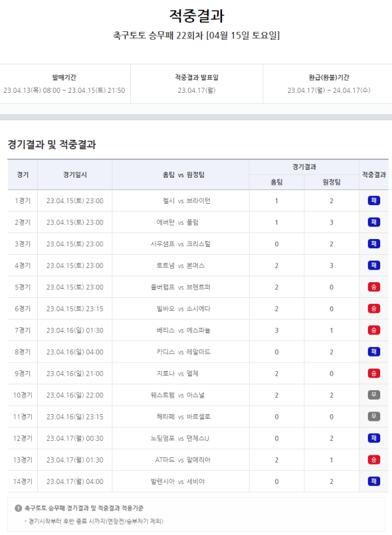Click the 7경기 row label

(22, 331)
